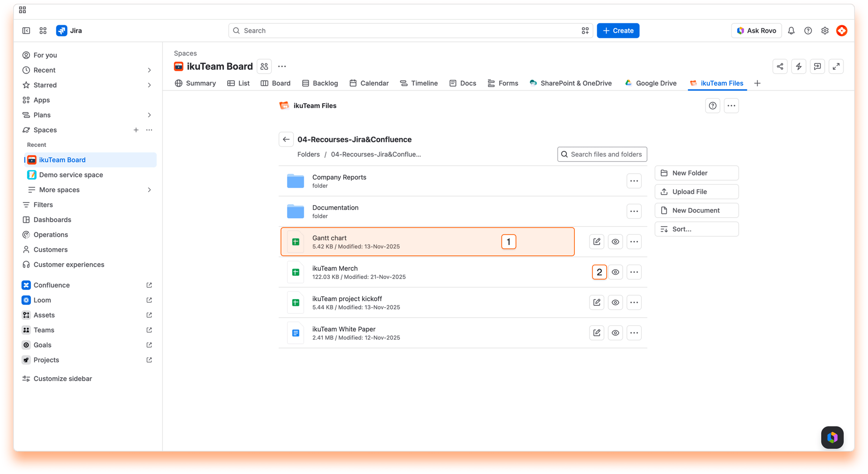This screenshot has height=474, width=868.
Task: Open the feedback icon next to lightning bolt
Action: coord(817,66)
